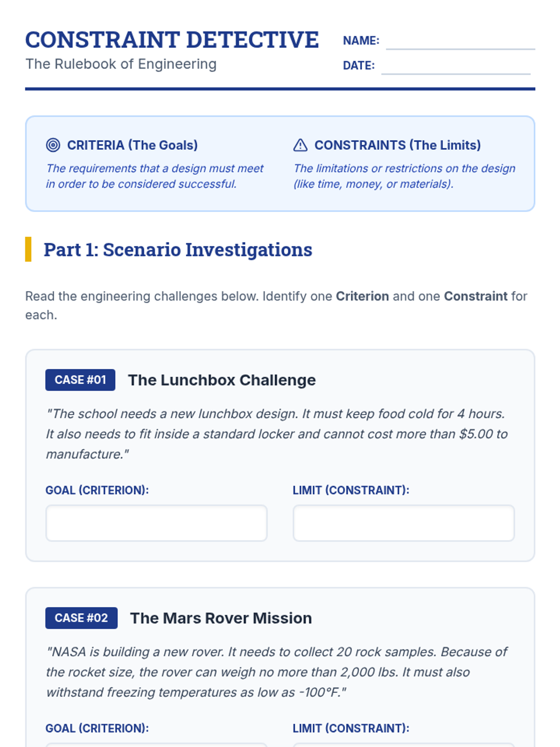560x747 pixels.
Task: Click The Lunchbox Challenge heading
Action: click(222, 380)
